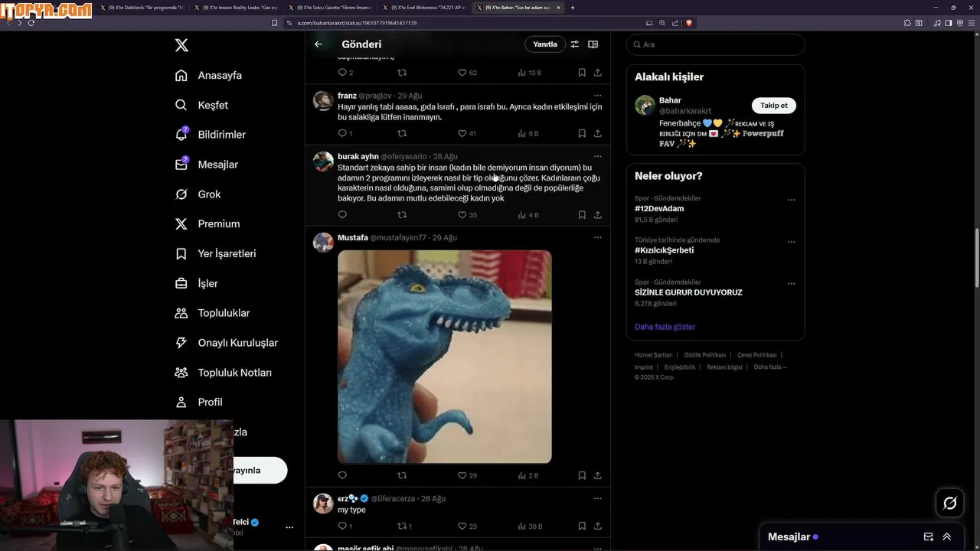Bookmark the 'my type' comment
980x551 pixels.
[582, 526]
